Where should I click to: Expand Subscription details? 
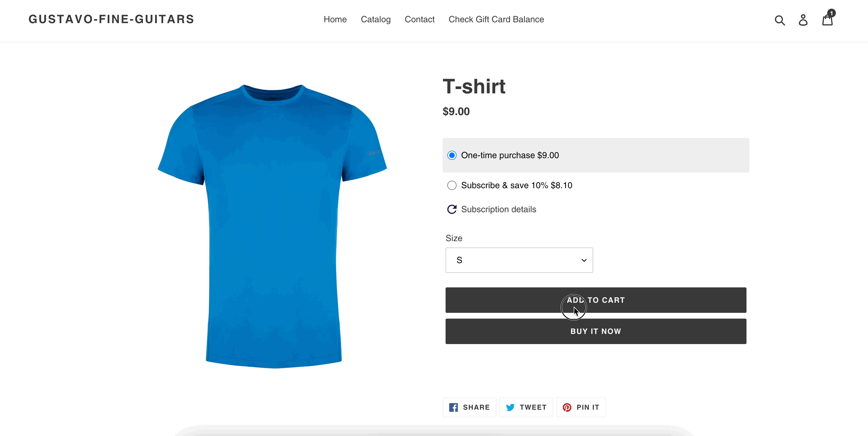coord(498,209)
